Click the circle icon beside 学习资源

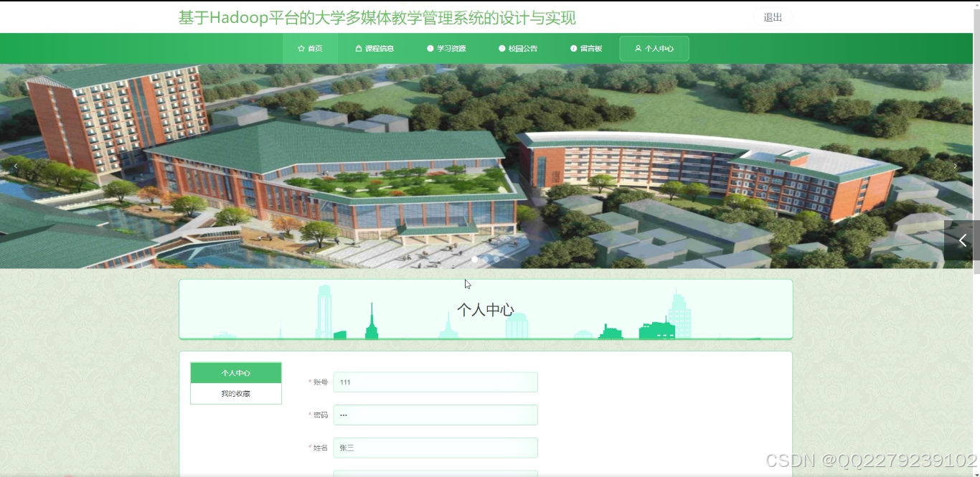[x=430, y=49]
